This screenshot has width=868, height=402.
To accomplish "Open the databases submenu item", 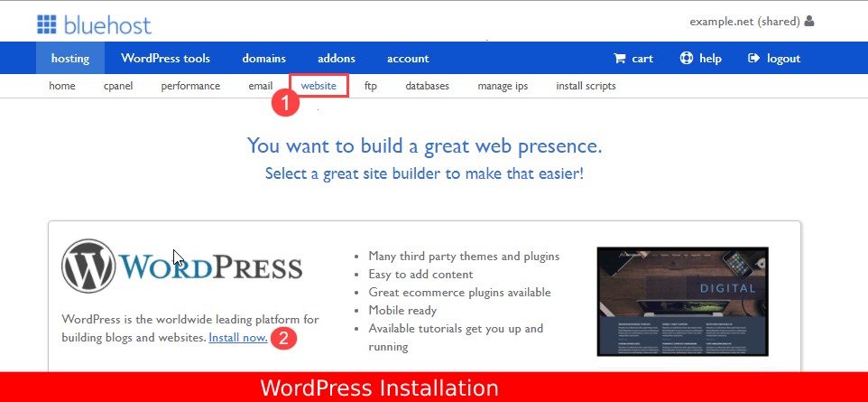I will tap(428, 86).
